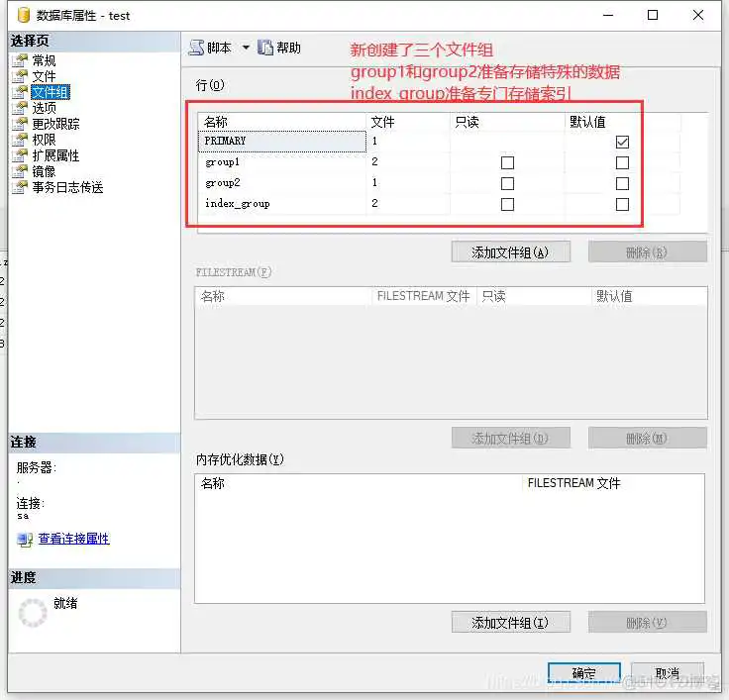
Task: Click 名称 header in memory optimized table
Action: [359, 483]
